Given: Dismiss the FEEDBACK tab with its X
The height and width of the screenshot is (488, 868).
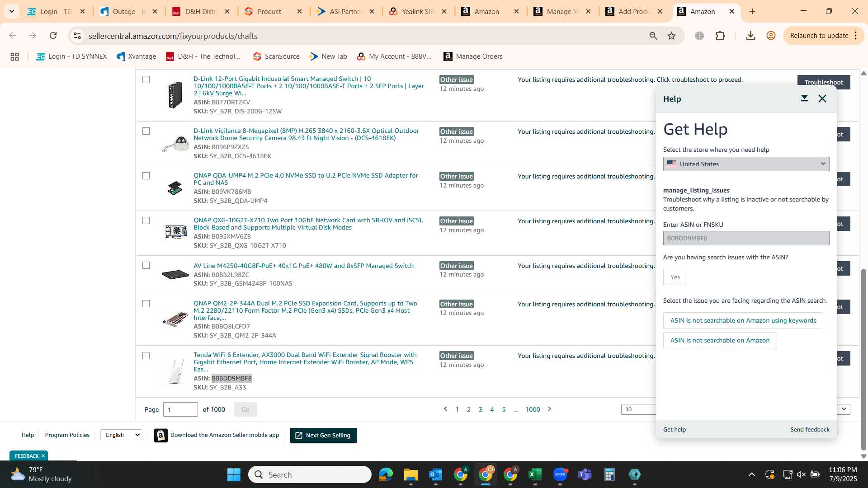Looking at the screenshot, I should (43, 455).
